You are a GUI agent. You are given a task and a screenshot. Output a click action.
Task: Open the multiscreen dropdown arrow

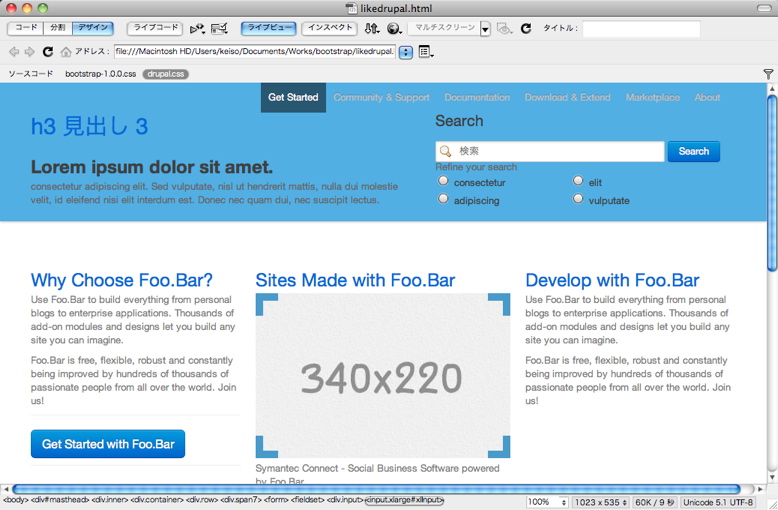[x=485, y=29]
